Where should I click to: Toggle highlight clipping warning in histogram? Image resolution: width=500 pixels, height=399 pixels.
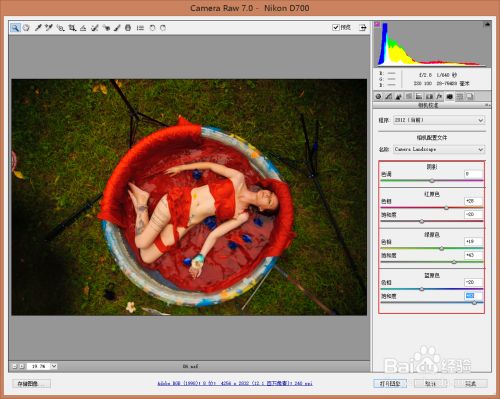point(487,24)
